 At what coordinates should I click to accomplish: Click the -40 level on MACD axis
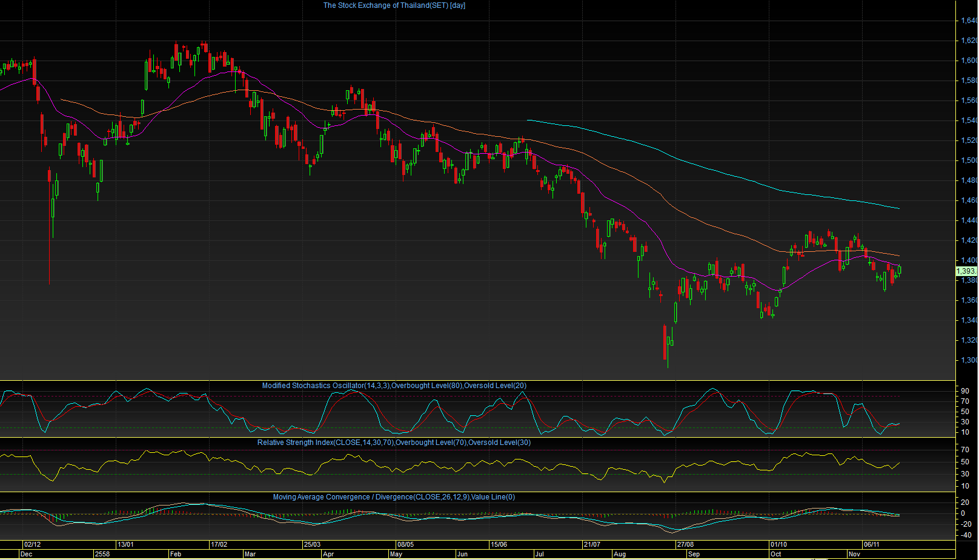pos(966,535)
